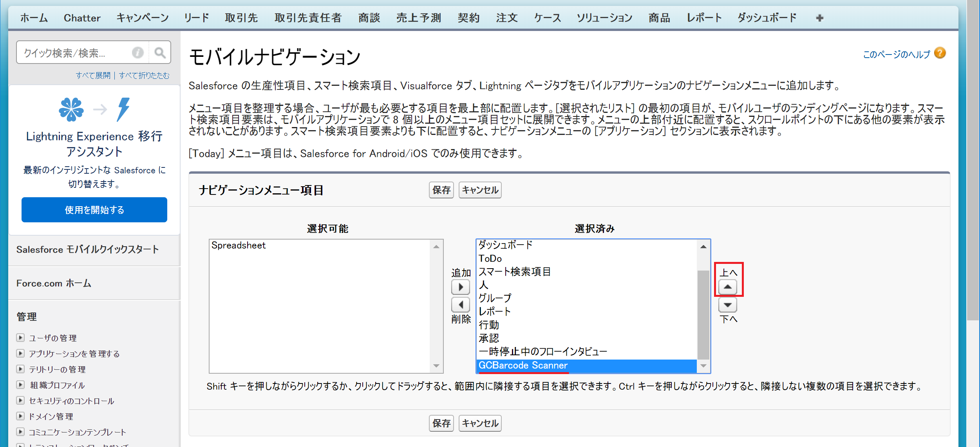The height and width of the screenshot is (447, 980).
Task: Click available list scroll down arrow
Action: coord(436,366)
